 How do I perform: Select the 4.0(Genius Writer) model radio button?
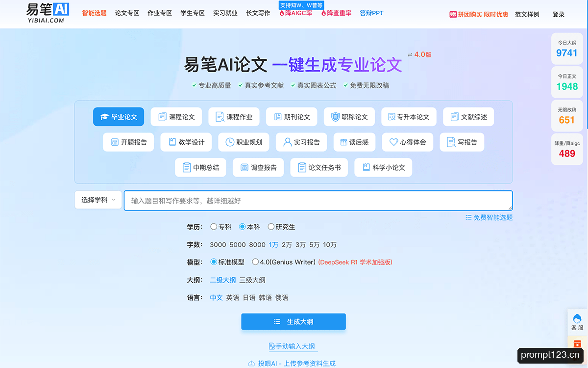click(x=255, y=262)
